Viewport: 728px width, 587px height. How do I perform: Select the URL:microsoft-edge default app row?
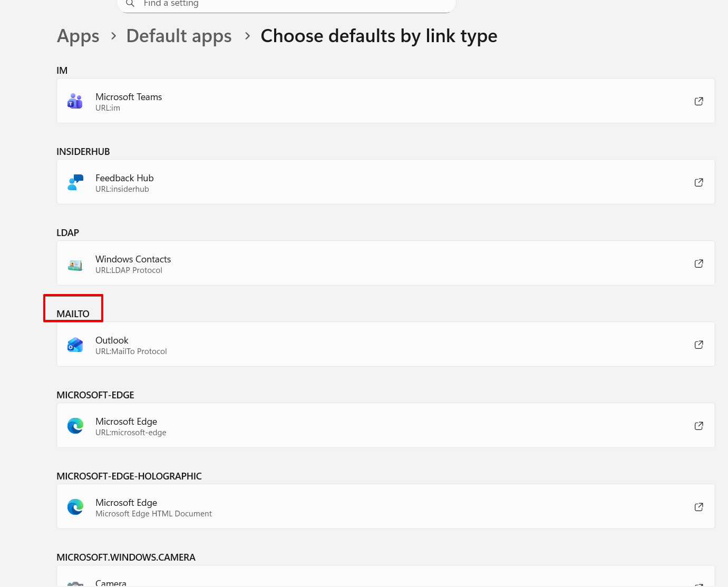(x=386, y=426)
